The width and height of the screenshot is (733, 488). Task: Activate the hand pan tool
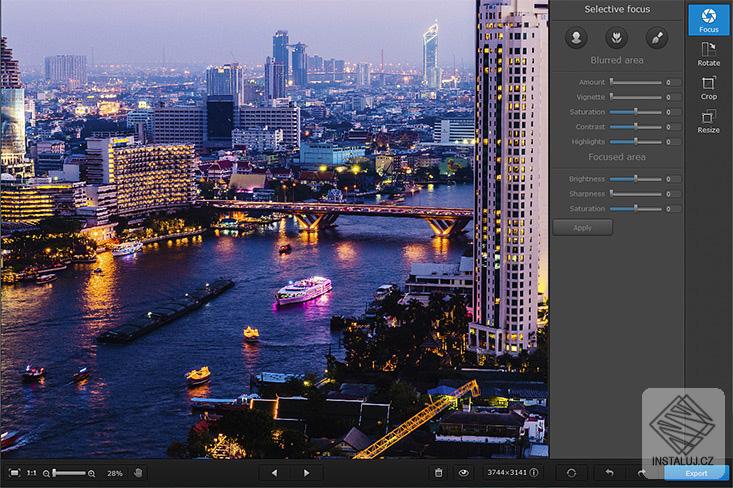[138, 473]
